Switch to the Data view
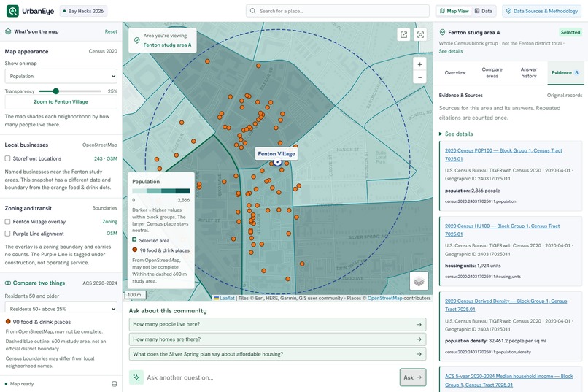Image resolution: width=588 pixels, height=392 pixels. (484, 11)
